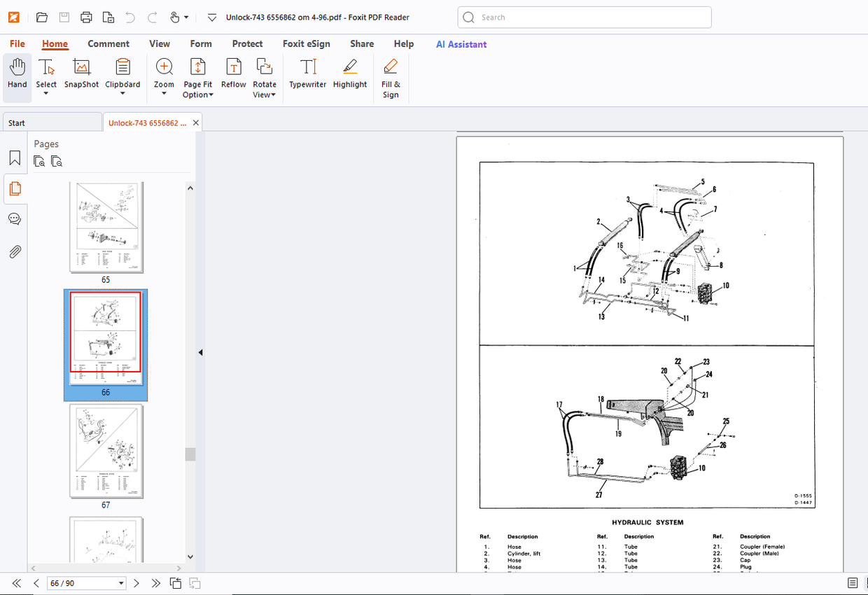Viewport: 868px width, 595px height.
Task: Open the Comments panel icon
Action: 15,219
